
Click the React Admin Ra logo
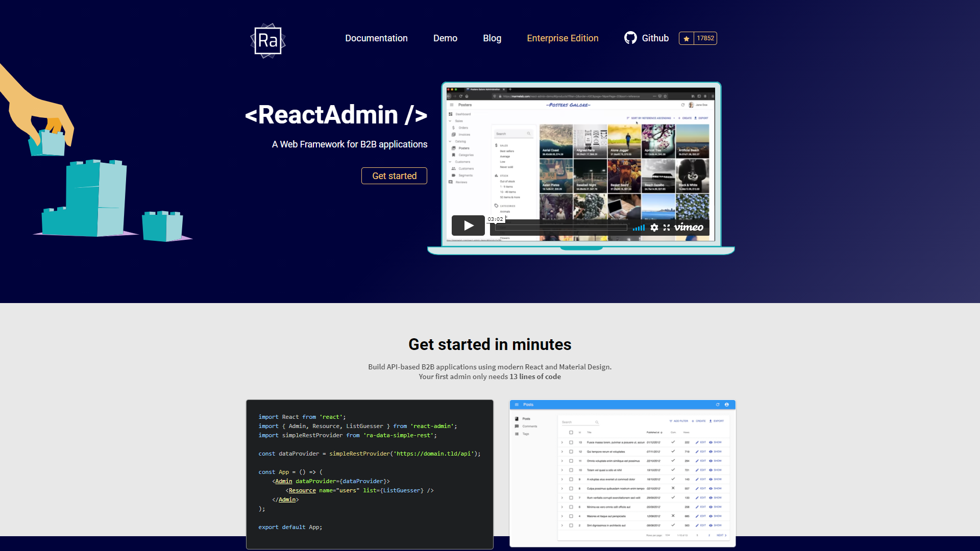point(268,40)
